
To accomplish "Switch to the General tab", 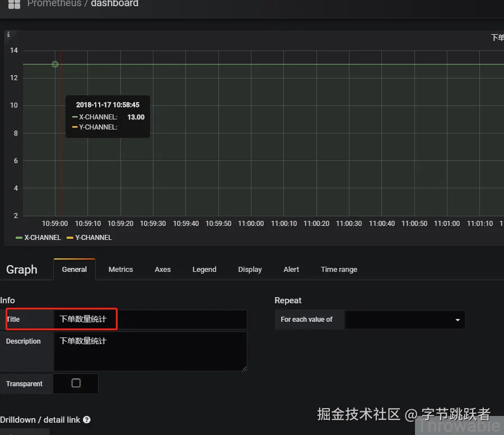I will point(74,269).
